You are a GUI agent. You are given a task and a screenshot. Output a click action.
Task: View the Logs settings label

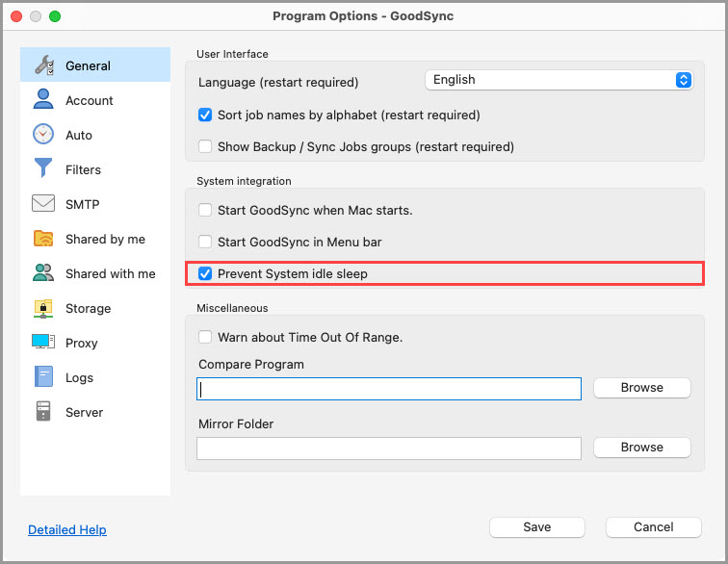pyautogui.click(x=79, y=378)
